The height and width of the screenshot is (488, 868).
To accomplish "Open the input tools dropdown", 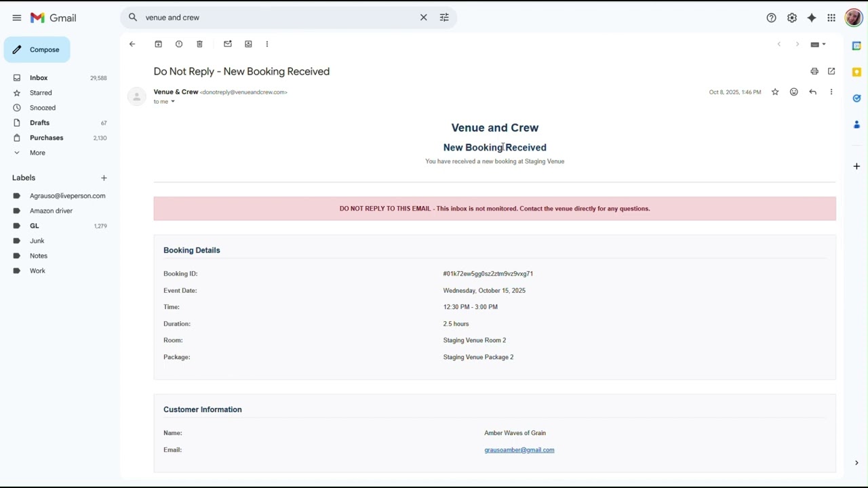I will 818,45.
